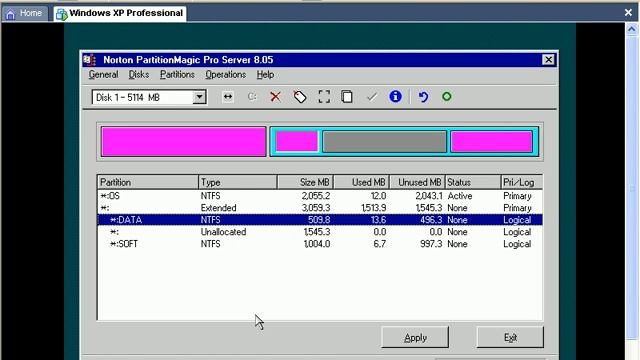This screenshot has height=360, width=640.
Task: Click the Windows XP Professional tab icon
Action: [62, 15]
